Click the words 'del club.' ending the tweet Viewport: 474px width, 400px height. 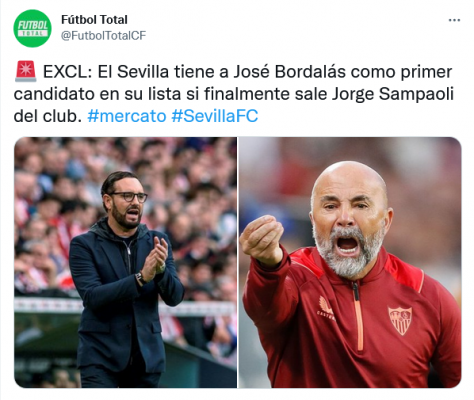point(47,116)
